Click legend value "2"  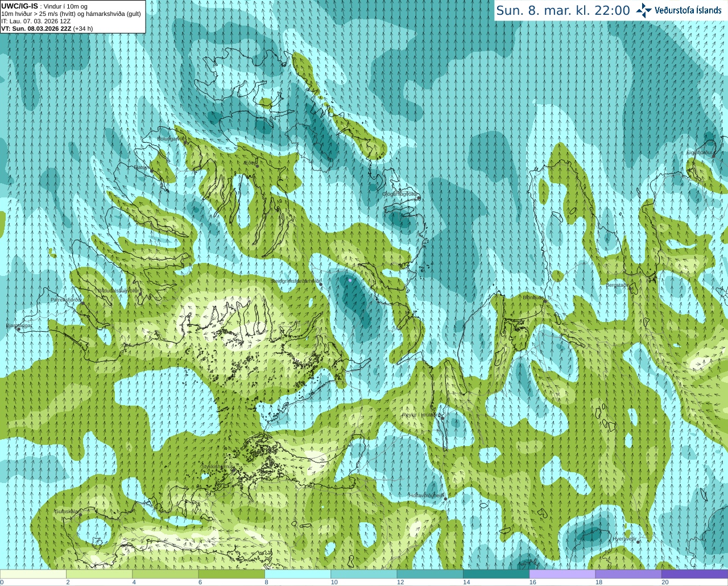[x=68, y=582]
